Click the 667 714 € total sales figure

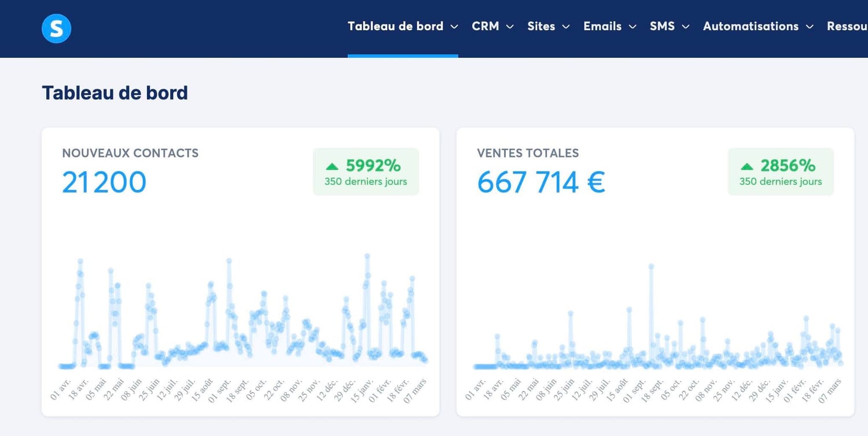point(541,182)
